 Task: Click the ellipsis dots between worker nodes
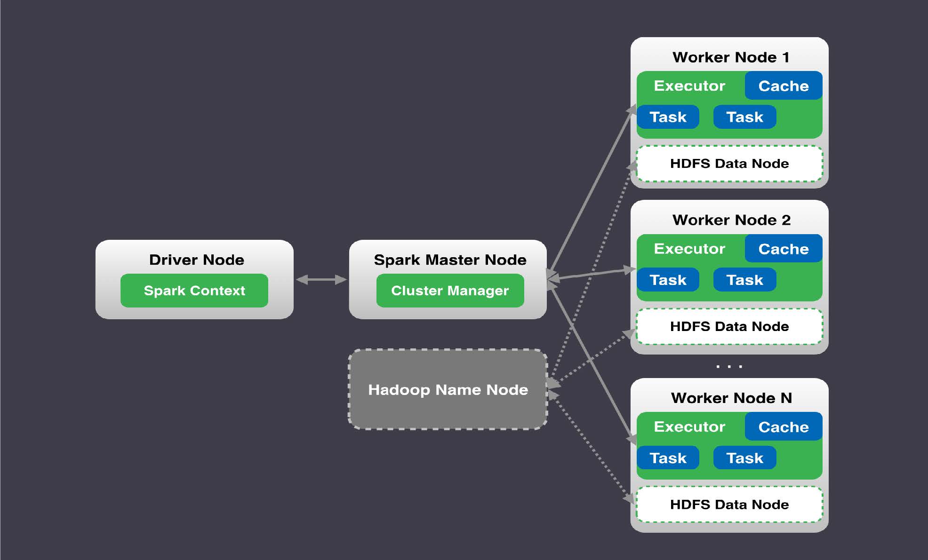729,366
